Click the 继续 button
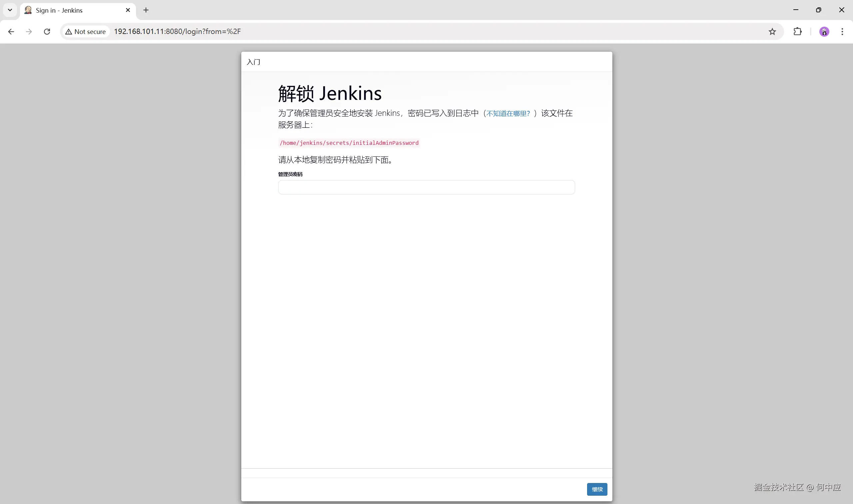Screen dimensions: 853x504 [597, 489]
